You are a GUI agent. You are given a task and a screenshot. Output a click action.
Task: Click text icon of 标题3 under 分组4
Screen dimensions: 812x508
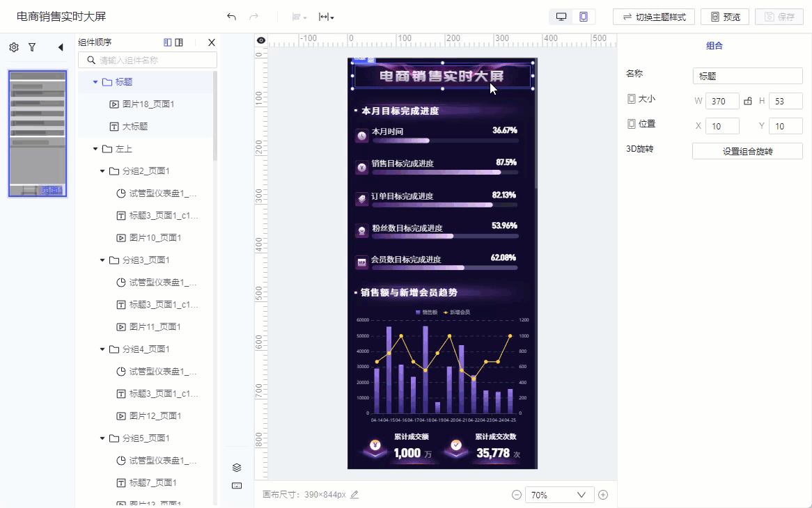[120, 394]
